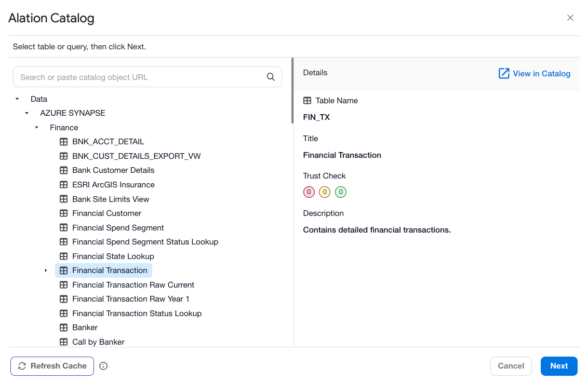Click the Table Name icon in Details

click(307, 100)
